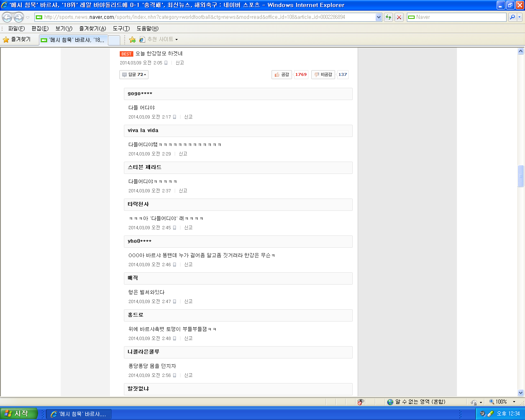Image resolution: width=525 pixels, height=420 pixels.
Task: Click the search magnifier icon
Action: (x=512, y=17)
